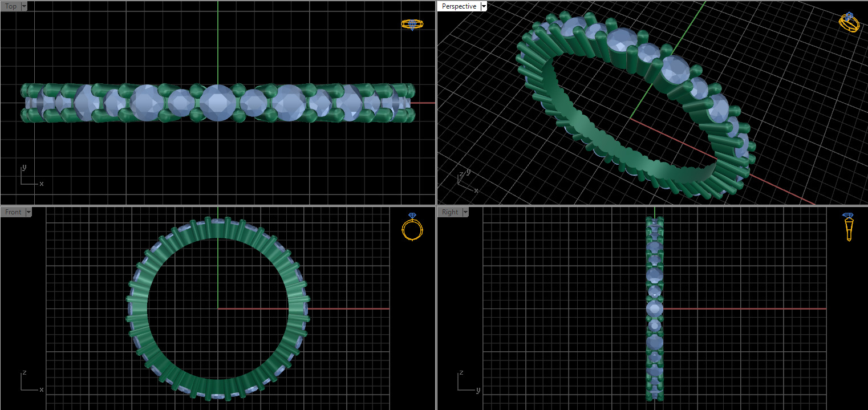Image resolution: width=868 pixels, height=410 pixels.
Task: Open the Top viewport dropdown arrow
Action: pyautogui.click(x=24, y=6)
